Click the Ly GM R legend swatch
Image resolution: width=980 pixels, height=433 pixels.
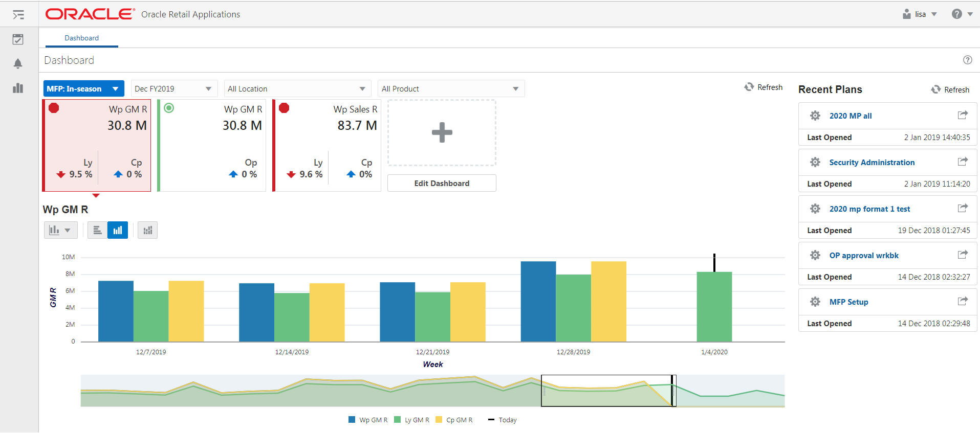[x=397, y=420]
